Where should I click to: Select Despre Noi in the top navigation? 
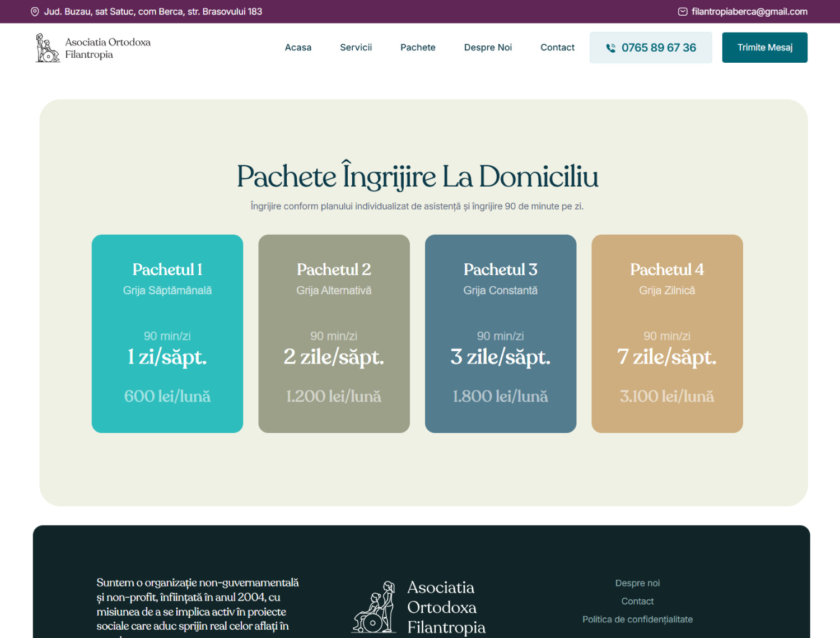point(488,48)
